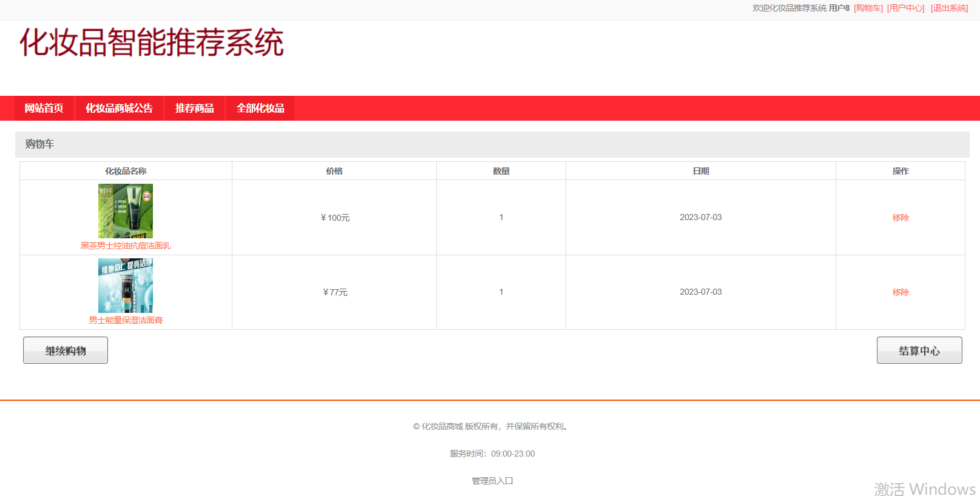This screenshot has width=980, height=496.
Task: Remove the ¥100 item with 移除
Action: (x=901, y=218)
